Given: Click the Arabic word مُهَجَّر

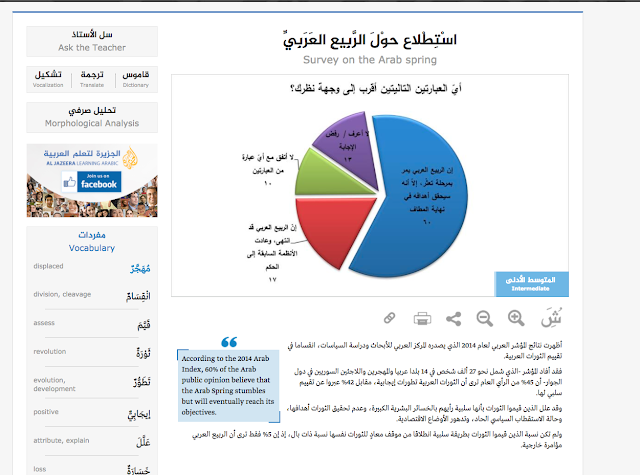Looking at the screenshot, I should click(x=140, y=268).
